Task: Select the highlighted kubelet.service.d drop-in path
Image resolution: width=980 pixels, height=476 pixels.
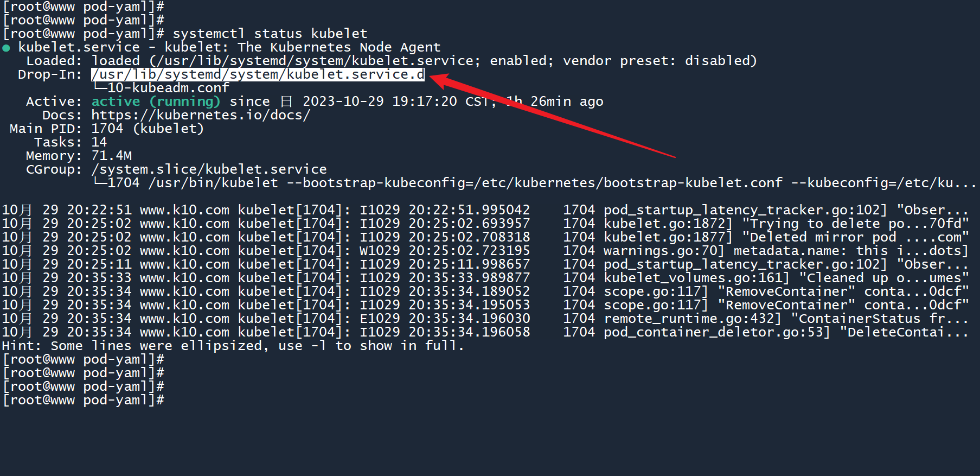Action: click(258, 74)
